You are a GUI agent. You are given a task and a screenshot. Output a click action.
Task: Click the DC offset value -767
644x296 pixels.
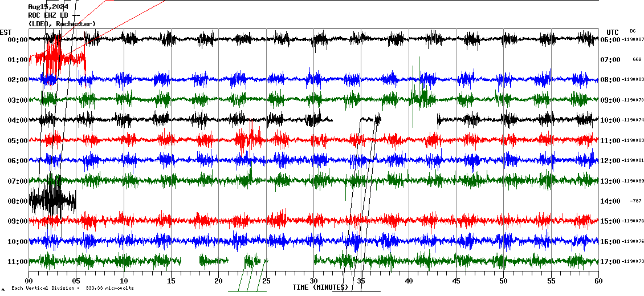coord(636,201)
